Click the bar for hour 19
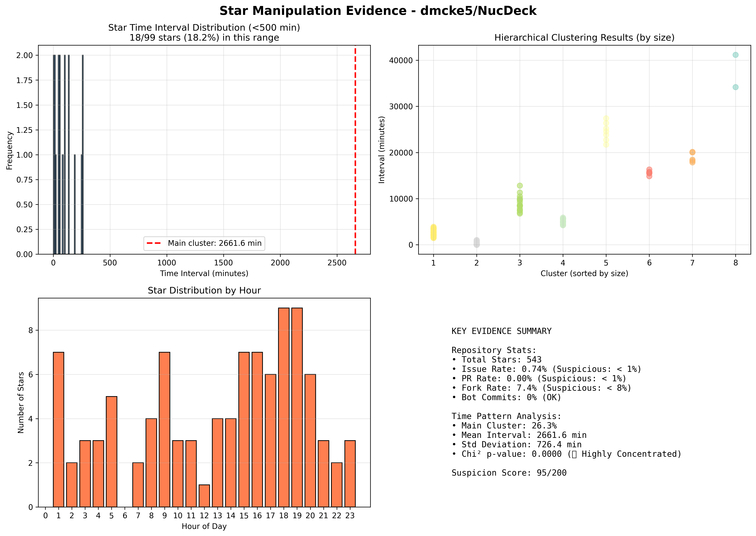Viewport: 756px width, 536px height. pos(297,407)
